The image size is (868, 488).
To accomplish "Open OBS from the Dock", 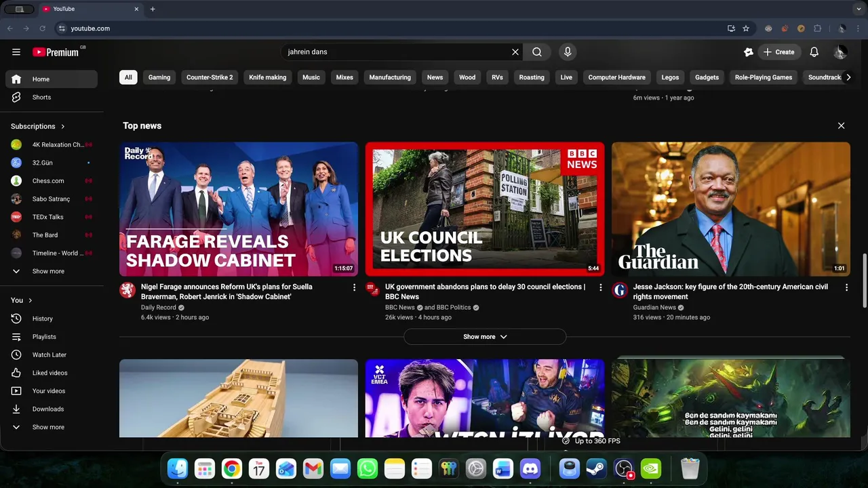I will click(624, 468).
